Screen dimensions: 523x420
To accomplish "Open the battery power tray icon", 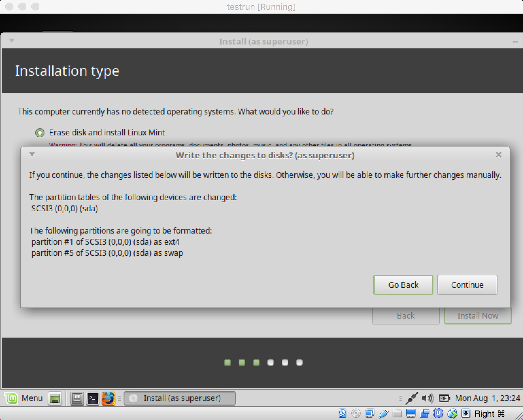I will [444, 398].
